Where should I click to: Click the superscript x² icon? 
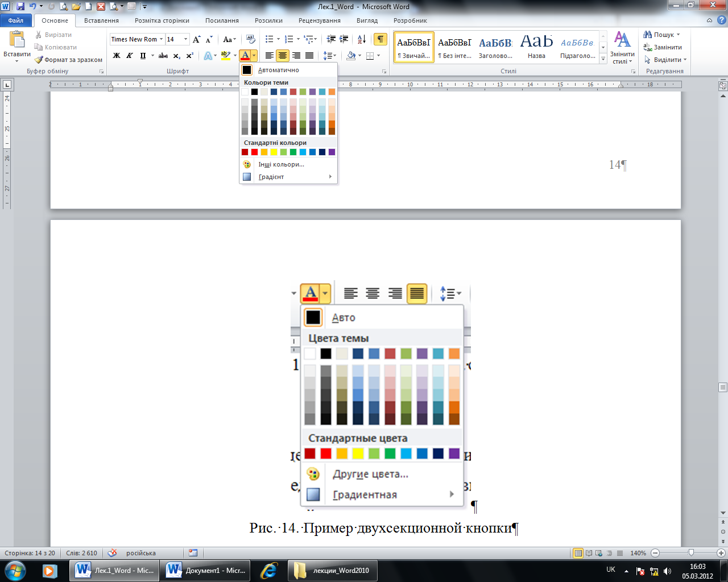190,56
